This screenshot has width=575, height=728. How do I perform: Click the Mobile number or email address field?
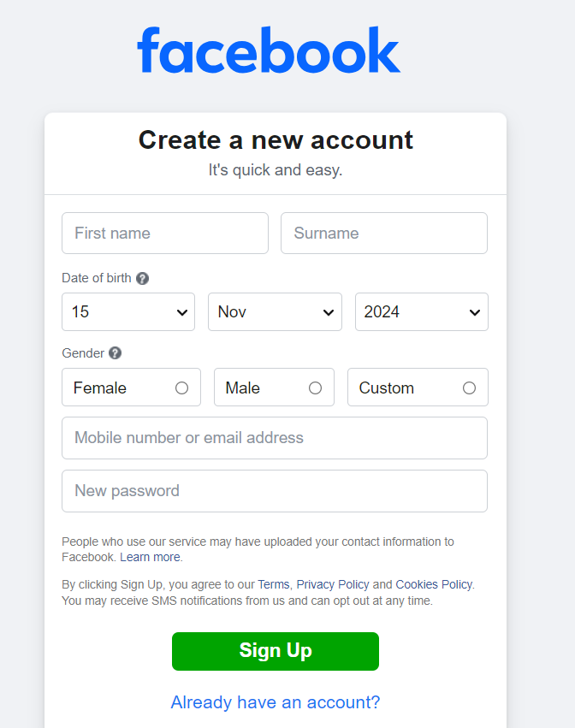[275, 438]
